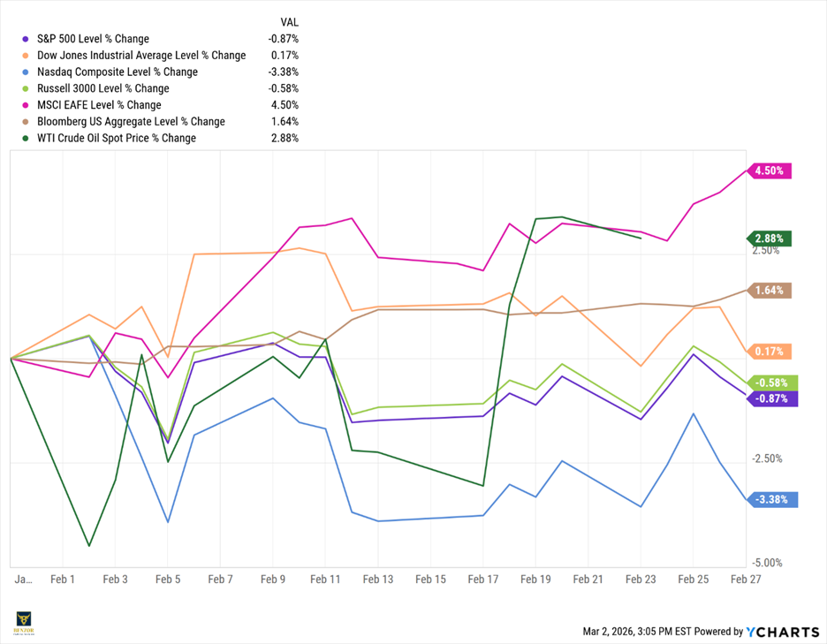Select the Bloomberg US Aggregate legend label
The width and height of the screenshot is (827, 644).
[x=129, y=122]
